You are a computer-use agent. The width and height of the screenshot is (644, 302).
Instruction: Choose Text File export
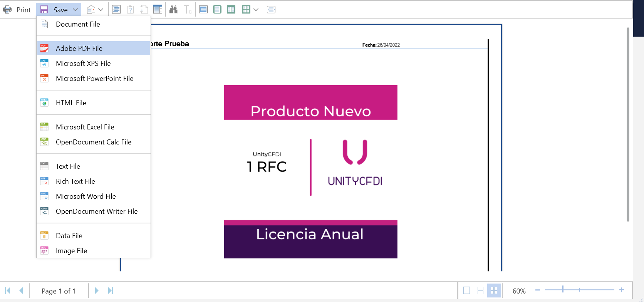pyautogui.click(x=94, y=166)
